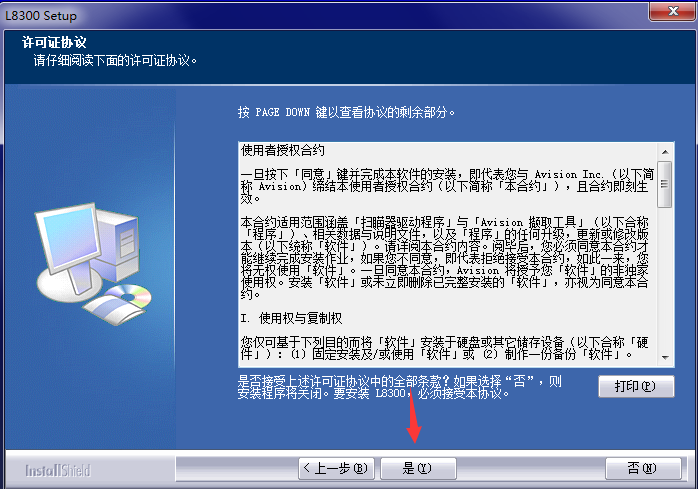Click text 请仔细阅读下面的许可证协议
This screenshot has width=698, height=489.
[x=115, y=60]
